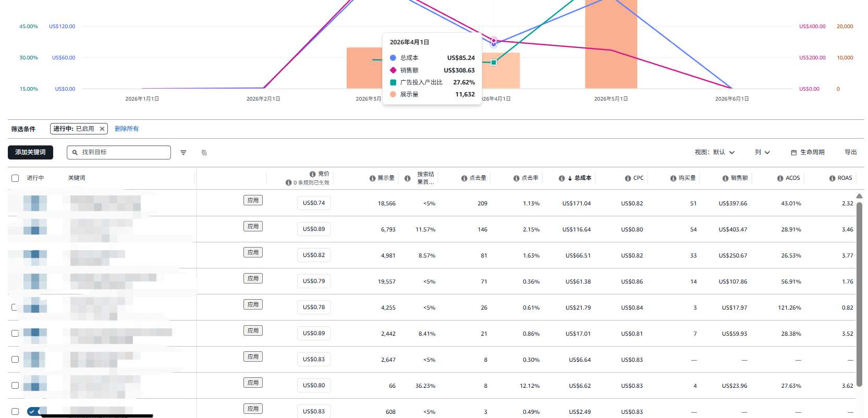Click the 添加关键词 button

30,152
